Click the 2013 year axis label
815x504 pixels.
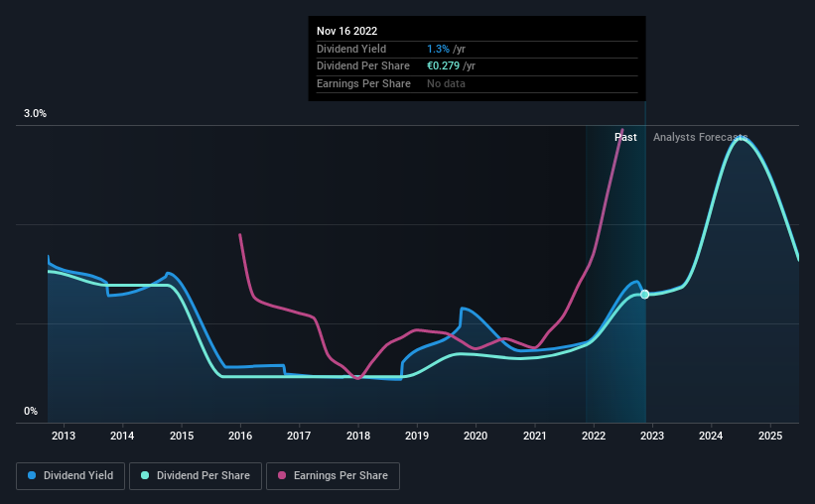pyautogui.click(x=64, y=436)
